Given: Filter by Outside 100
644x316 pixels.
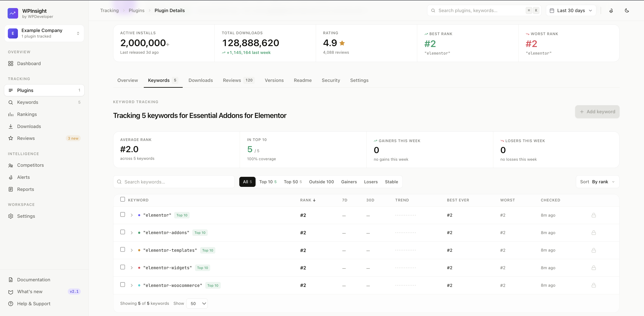Looking at the screenshot, I should click(x=321, y=182).
